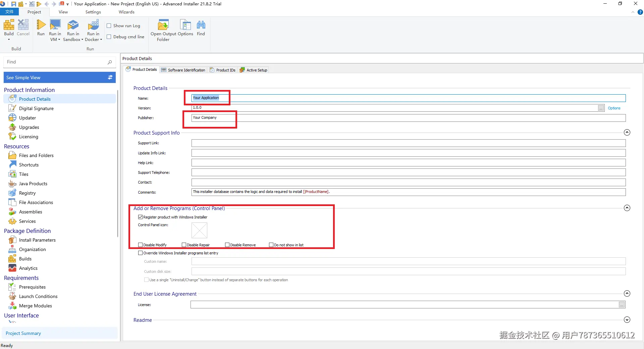Open the File Associations page
Image resolution: width=644 pixels, height=349 pixels.
tap(36, 202)
